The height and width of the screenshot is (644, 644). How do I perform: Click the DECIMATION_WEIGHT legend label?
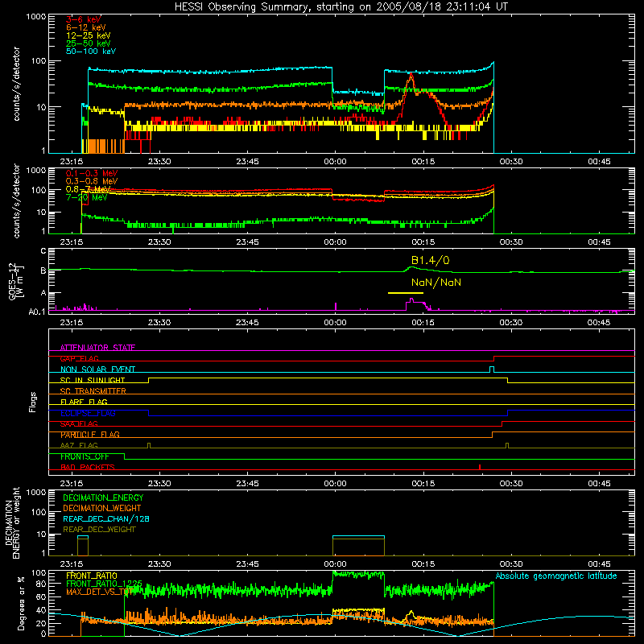coord(102,509)
